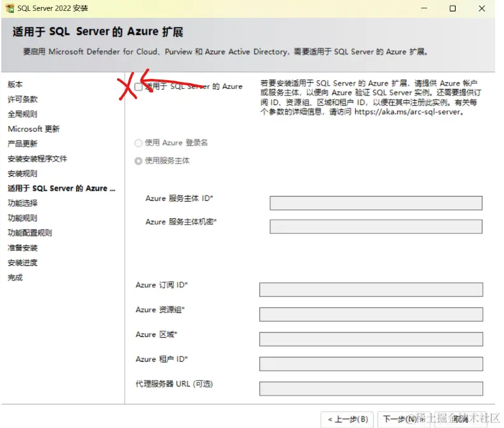The image size is (504, 428).
Task: Select the 功能配置规则 step
Action: tap(30, 233)
